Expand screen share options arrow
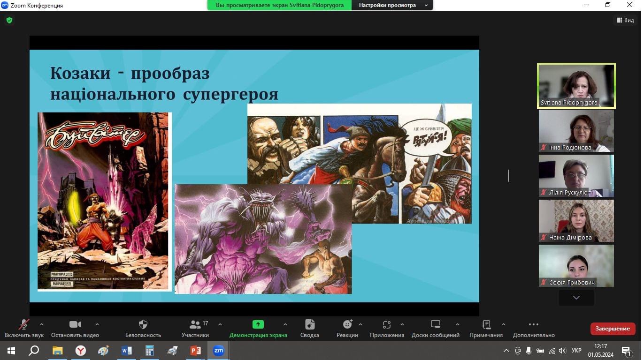This screenshot has width=644, height=360. (x=285, y=324)
